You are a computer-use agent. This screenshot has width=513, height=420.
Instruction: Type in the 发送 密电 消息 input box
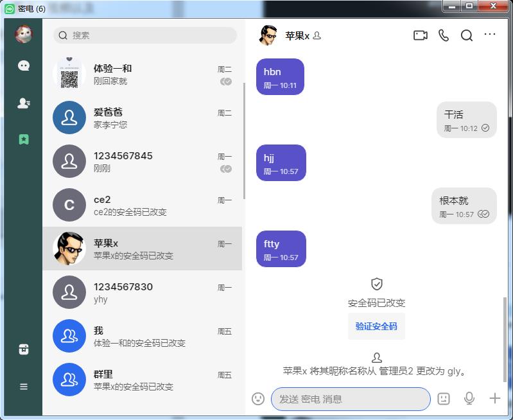tap(350, 399)
